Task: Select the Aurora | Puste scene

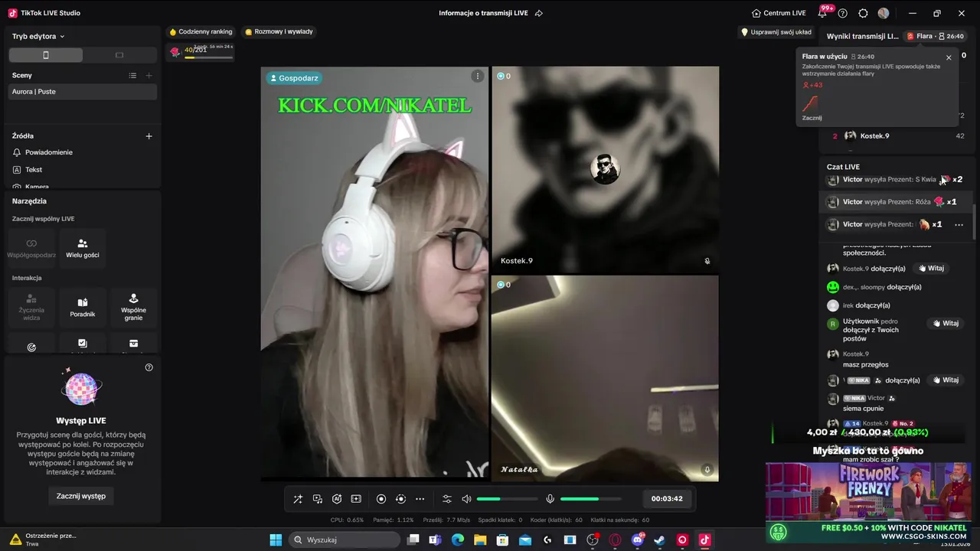Action: [x=83, y=92]
